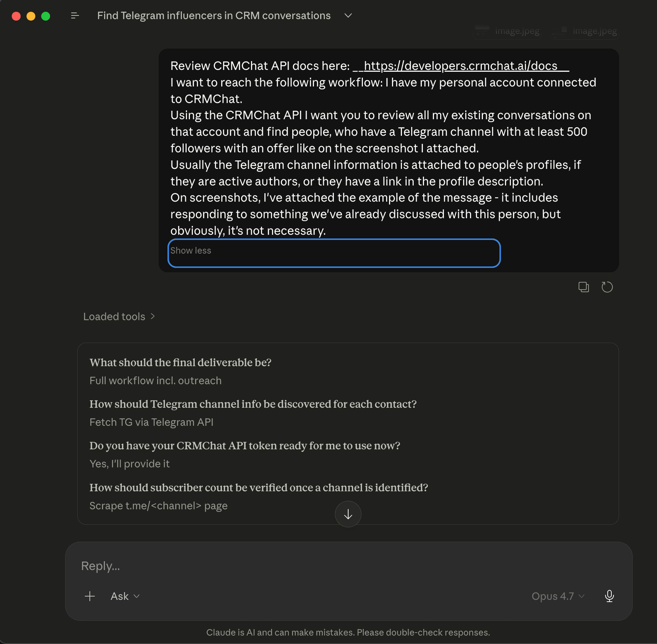The width and height of the screenshot is (657, 644).
Task: Start voice input with the microphone icon
Action: pyautogui.click(x=610, y=596)
